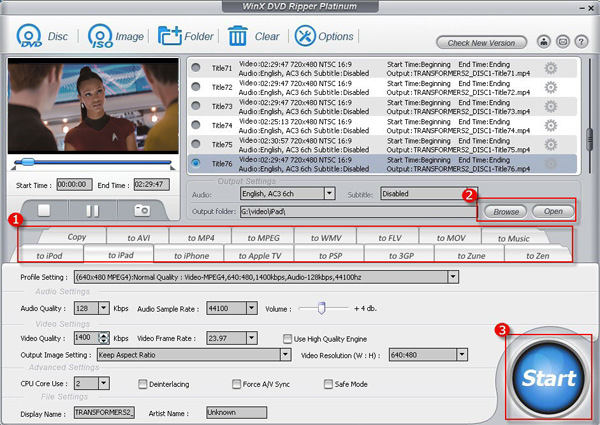
Task: Expand the Audio track dropdown
Action: 329,194
